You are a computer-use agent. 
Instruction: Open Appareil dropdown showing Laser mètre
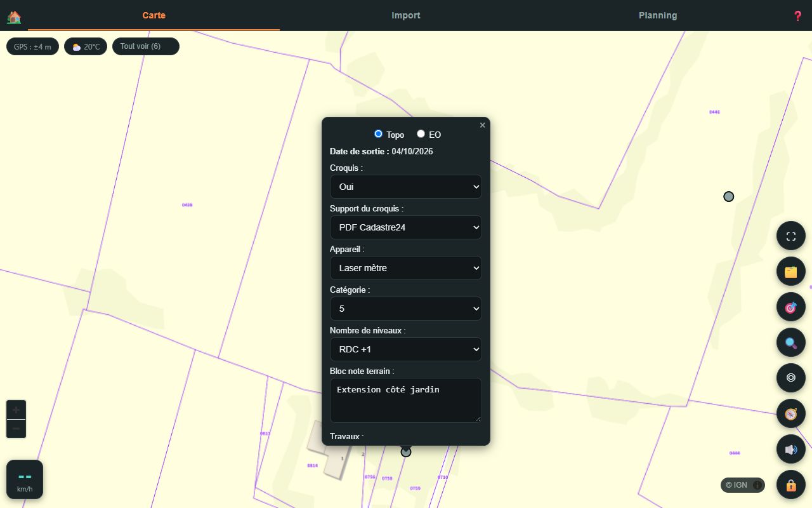[406, 268]
